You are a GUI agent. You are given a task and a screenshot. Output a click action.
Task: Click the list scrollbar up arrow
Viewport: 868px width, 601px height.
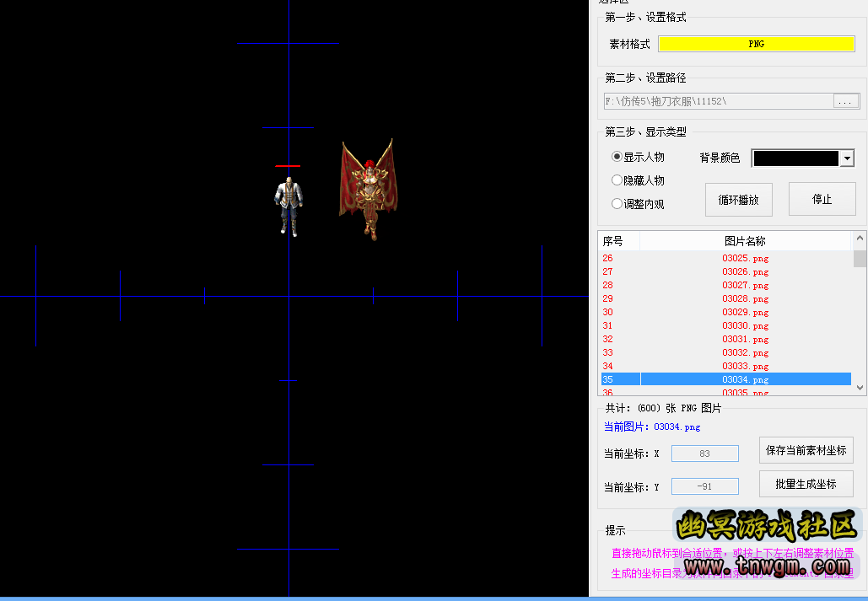[x=860, y=239]
